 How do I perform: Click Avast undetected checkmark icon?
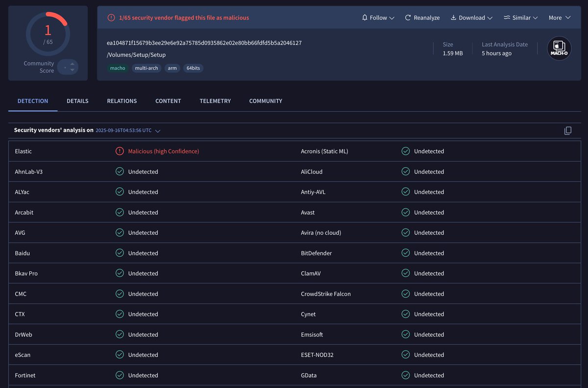tap(405, 213)
